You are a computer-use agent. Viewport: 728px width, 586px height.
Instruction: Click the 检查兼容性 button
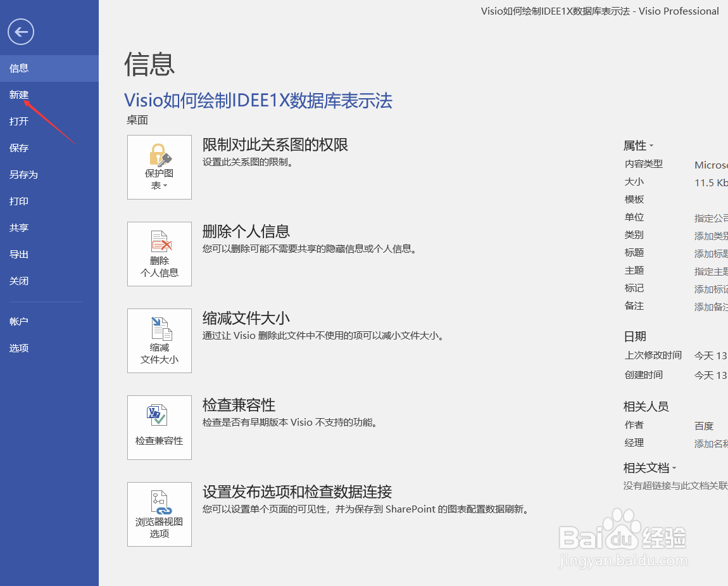160,428
